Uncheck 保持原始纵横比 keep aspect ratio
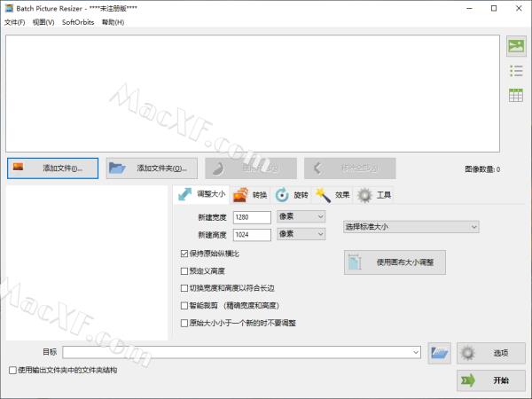The width and height of the screenshot is (532, 399). coord(184,254)
